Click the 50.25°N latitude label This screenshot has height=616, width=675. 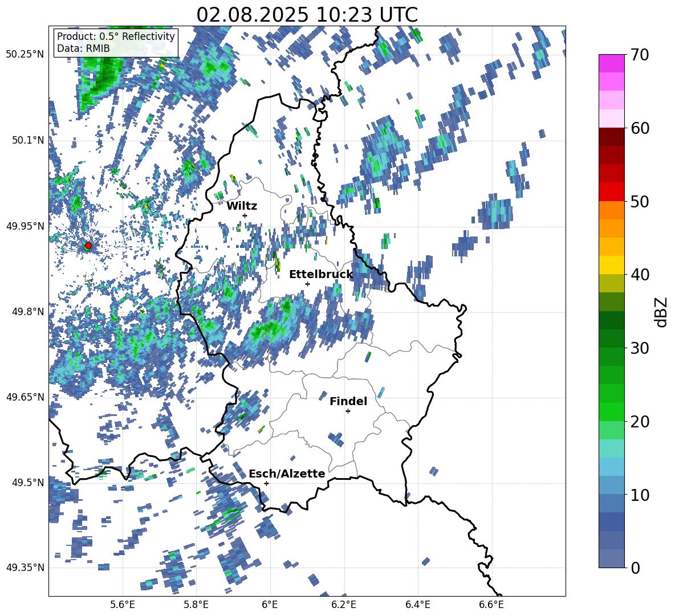click(x=25, y=55)
